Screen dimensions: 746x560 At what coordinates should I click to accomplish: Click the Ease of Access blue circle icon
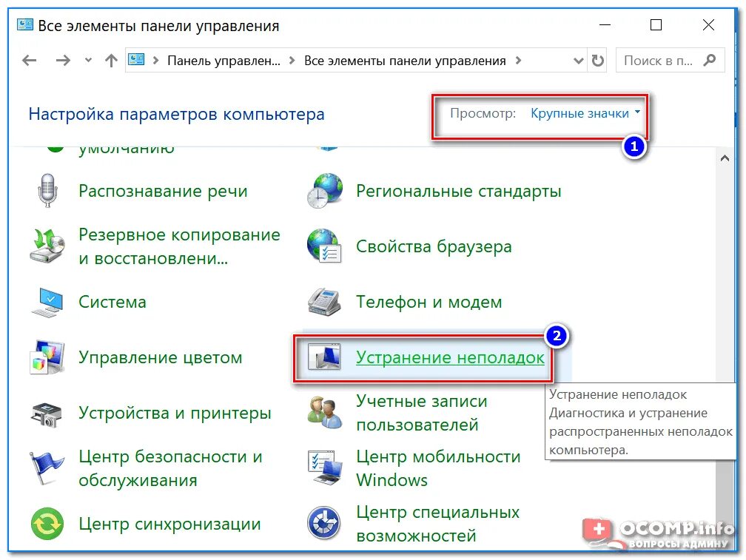click(x=324, y=523)
